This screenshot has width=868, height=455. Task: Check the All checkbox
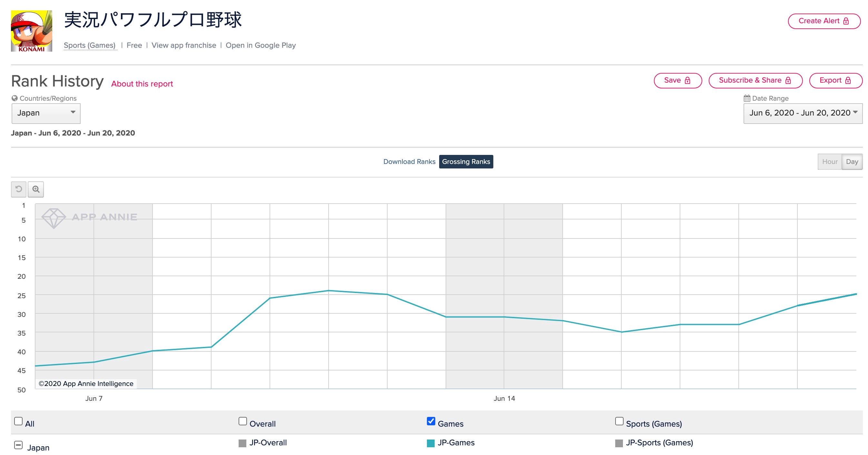tap(18, 421)
